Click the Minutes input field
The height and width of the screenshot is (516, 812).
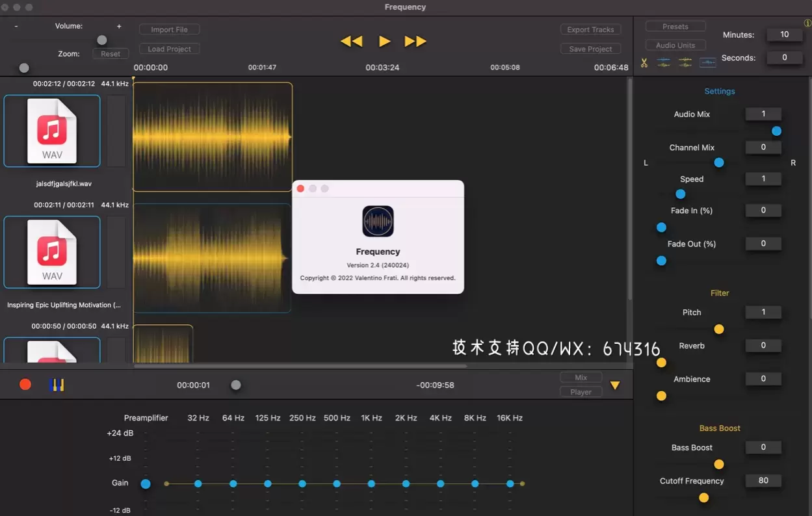(784, 34)
